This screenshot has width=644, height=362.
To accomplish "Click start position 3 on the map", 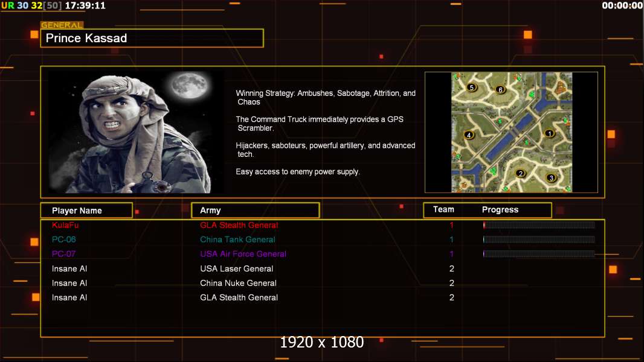I will (551, 178).
